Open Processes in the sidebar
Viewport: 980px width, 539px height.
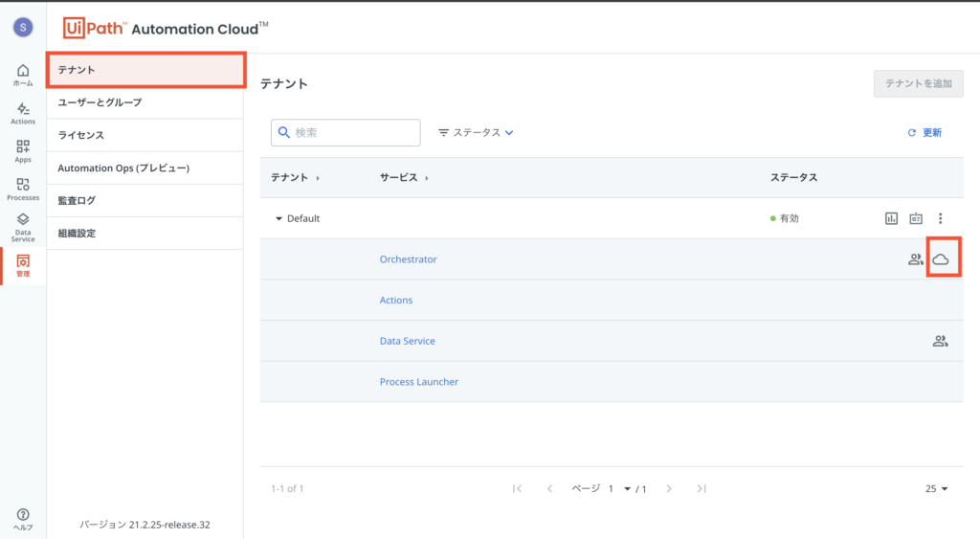[23, 190]
